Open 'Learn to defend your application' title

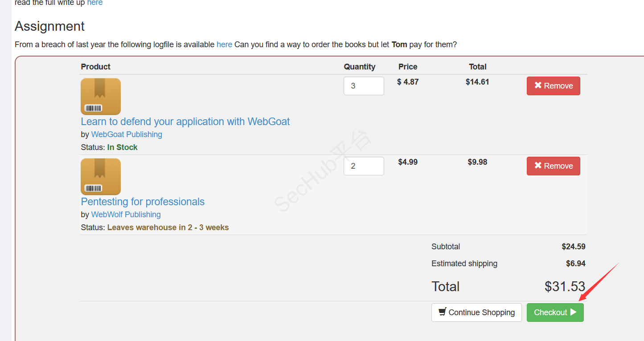pos(185,122)
